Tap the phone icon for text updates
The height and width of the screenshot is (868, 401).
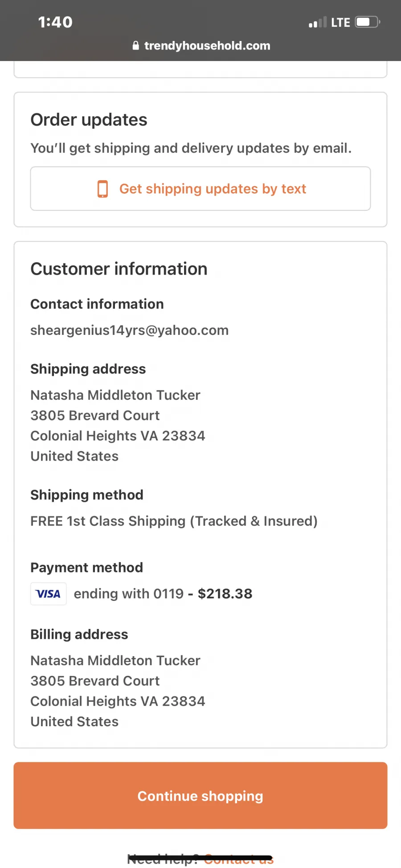(x=102, y=189)
